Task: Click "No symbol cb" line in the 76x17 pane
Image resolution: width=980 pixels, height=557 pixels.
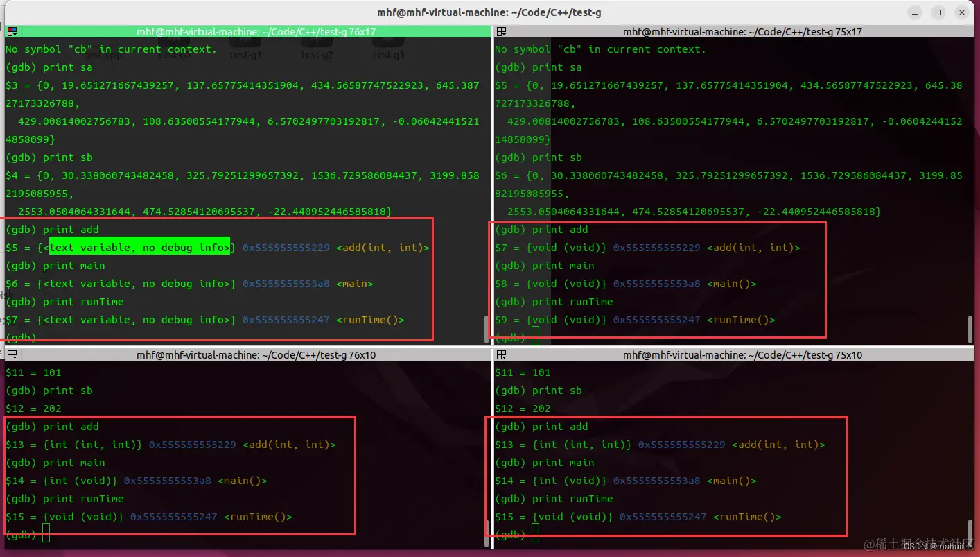Action: tap(111, 49)
